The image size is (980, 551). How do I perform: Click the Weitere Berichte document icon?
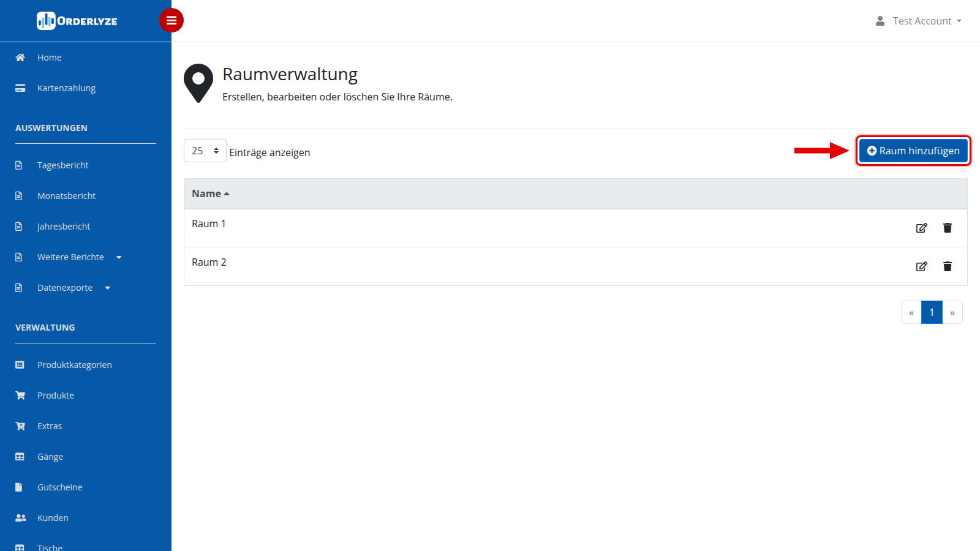click(19, 257)
